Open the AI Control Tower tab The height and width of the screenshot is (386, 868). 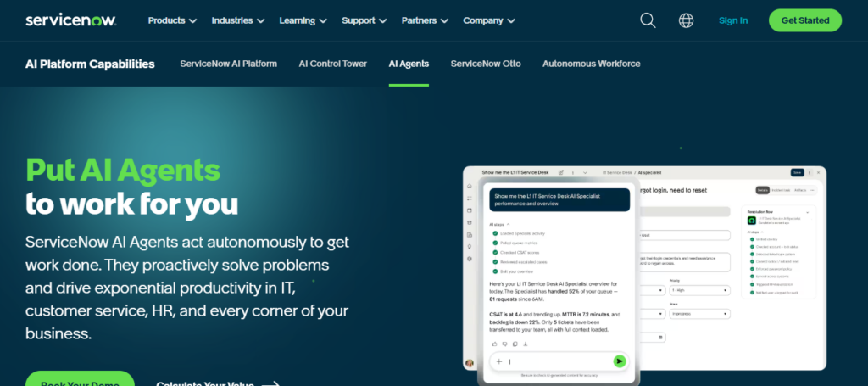tap(332, 64)
